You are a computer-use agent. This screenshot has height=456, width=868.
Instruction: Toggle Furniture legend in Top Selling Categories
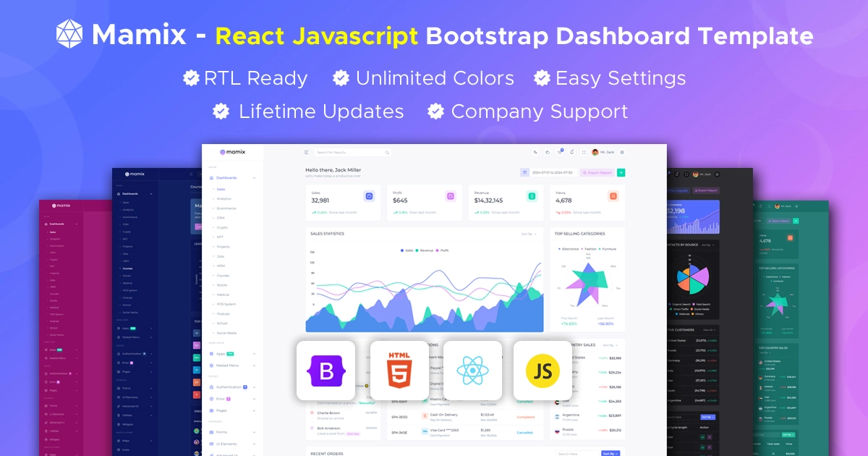[x=608, y=248]
